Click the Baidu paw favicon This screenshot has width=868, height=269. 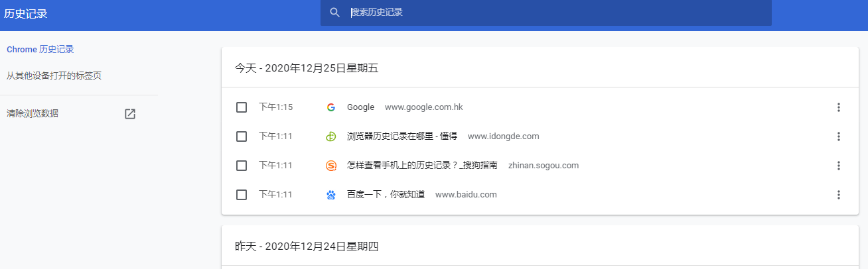(330, 195)
